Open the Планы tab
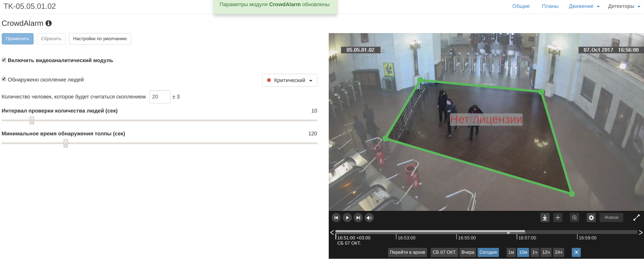This screenshot has height=259, width=644. [550, 6]
